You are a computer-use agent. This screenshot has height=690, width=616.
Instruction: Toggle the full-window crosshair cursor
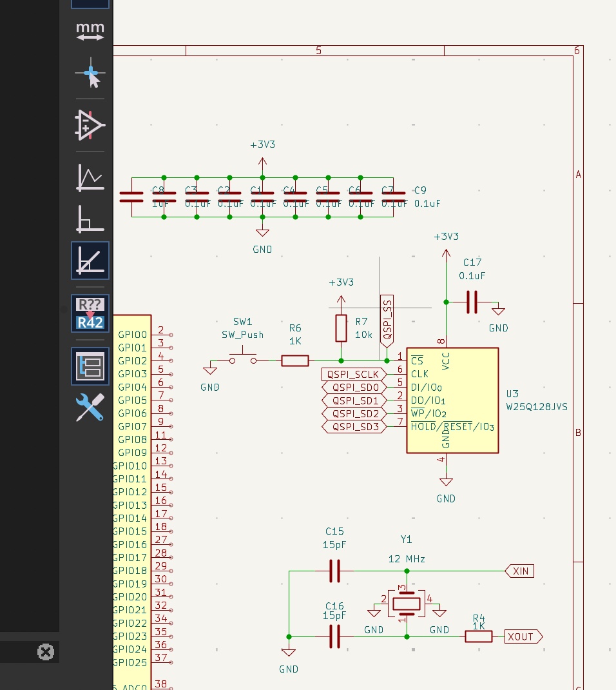coord(90,75)
